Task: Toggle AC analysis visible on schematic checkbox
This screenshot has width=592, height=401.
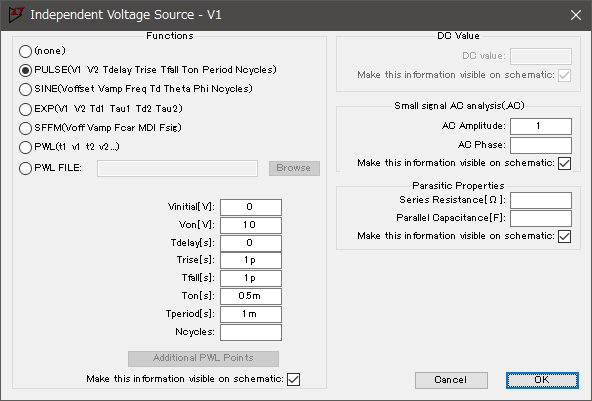Action: tap(564, 163)
